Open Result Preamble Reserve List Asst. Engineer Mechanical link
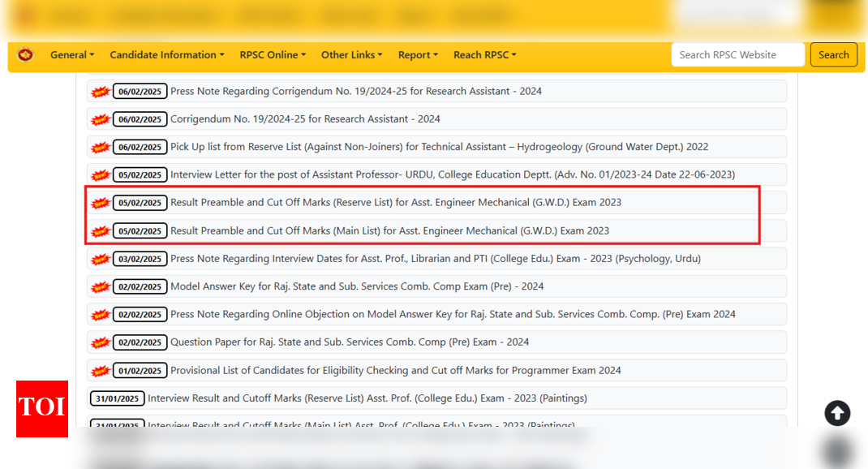 [396, 202]
